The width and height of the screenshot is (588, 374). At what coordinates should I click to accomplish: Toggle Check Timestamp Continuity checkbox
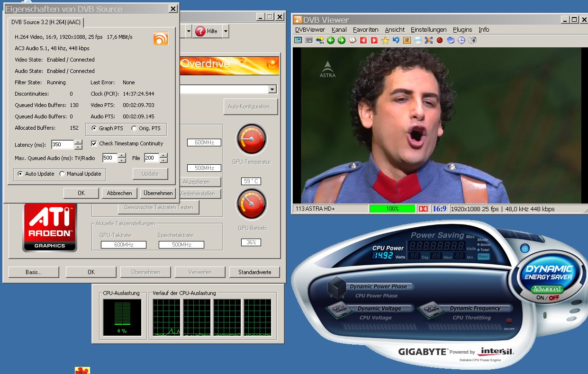pos(94,143)
